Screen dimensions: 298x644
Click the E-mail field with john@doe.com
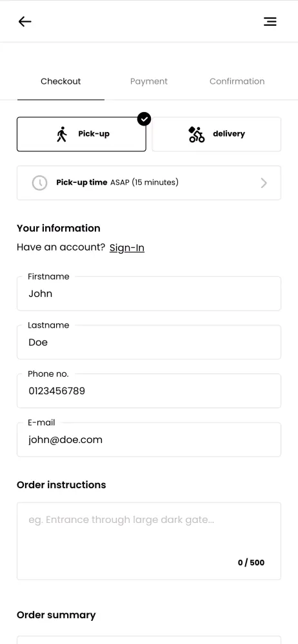click(x=149, y=439)
